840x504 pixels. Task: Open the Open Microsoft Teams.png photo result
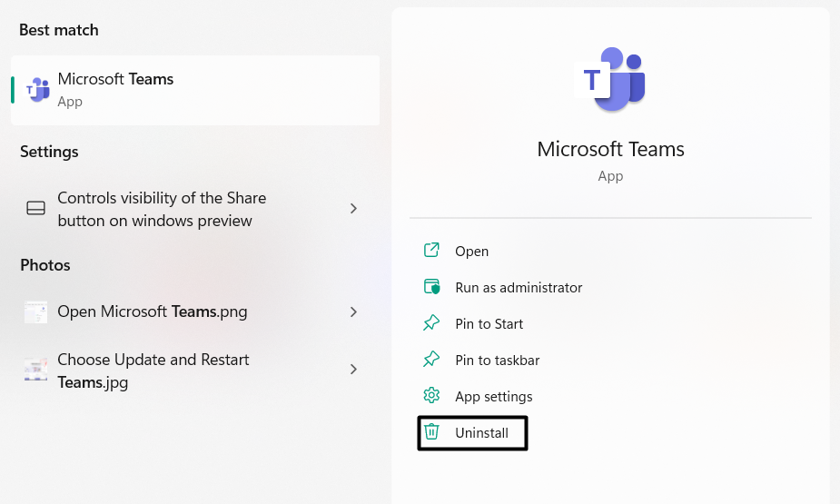tap(195, 311)
